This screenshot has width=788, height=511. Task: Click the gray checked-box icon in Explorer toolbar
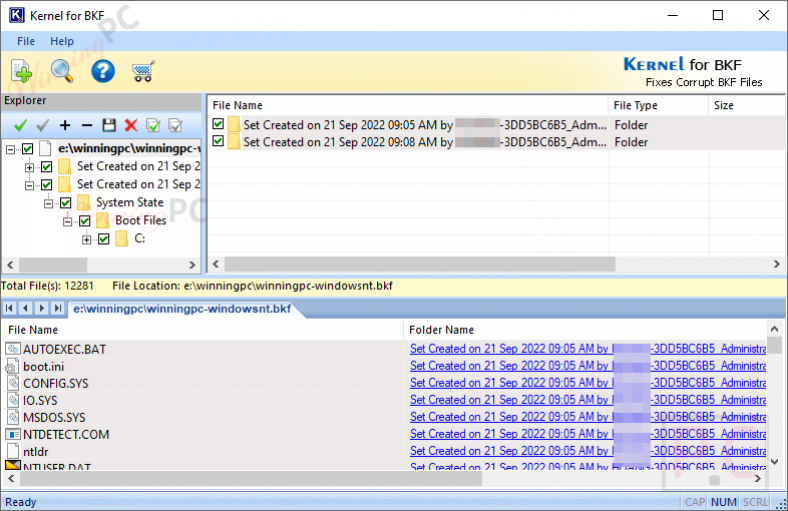(175, 125)
